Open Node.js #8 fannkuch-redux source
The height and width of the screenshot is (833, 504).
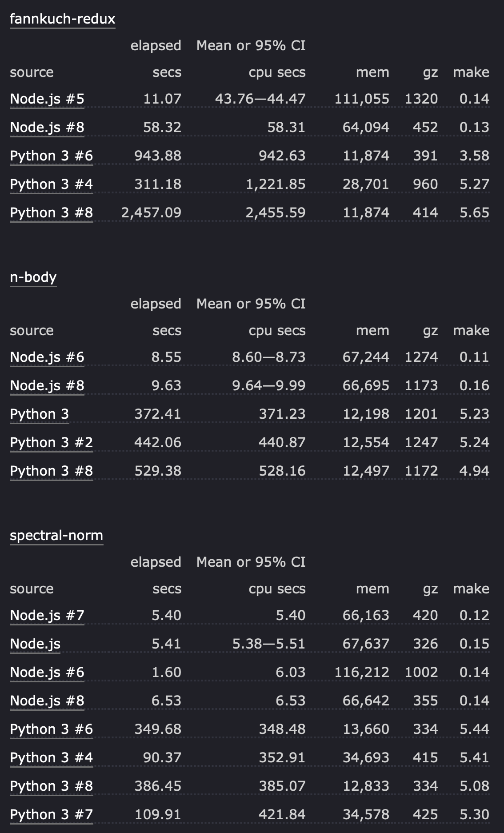tap(47, 128)
